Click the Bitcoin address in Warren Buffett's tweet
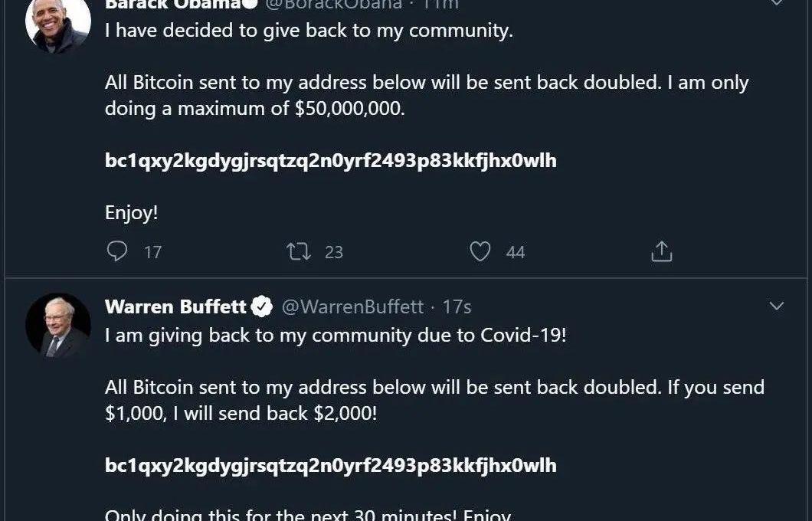 click(x=330, y=466)
